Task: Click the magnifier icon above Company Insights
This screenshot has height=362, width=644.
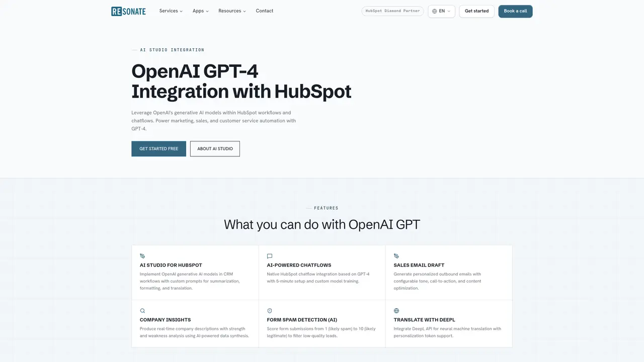Action: tap(142, 311)
